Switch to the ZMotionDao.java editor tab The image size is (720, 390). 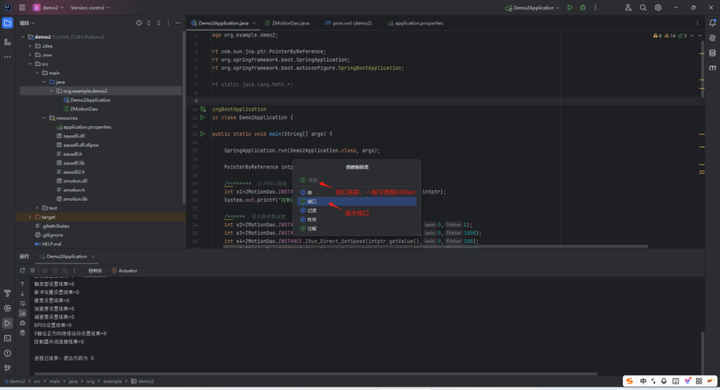(x=287, y=23)
